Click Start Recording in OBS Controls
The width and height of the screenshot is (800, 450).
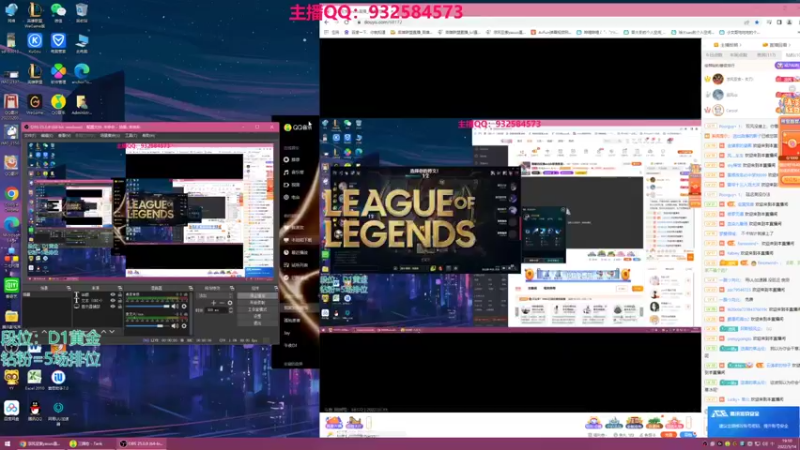257,302
